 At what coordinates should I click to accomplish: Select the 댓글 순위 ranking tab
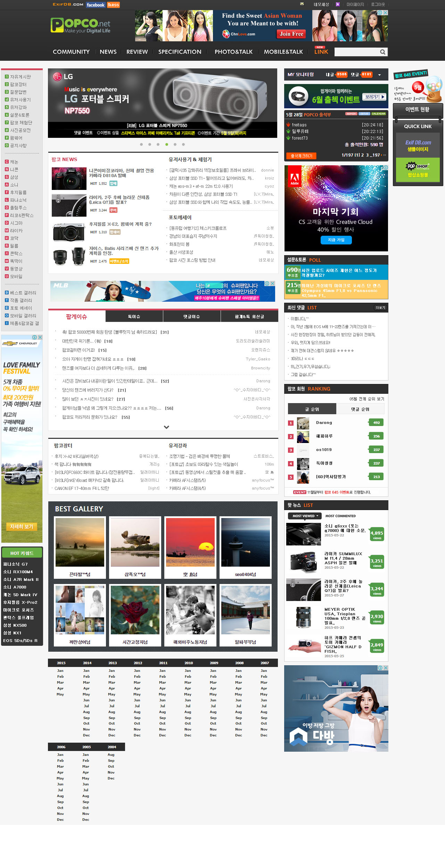tap(360, 409)
